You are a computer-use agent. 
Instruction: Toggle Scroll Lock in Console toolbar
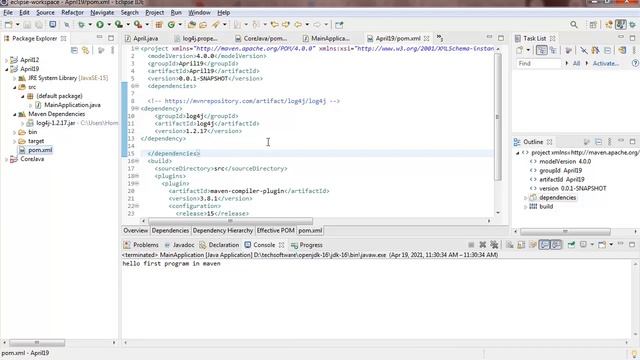click(x=521, y=244)
